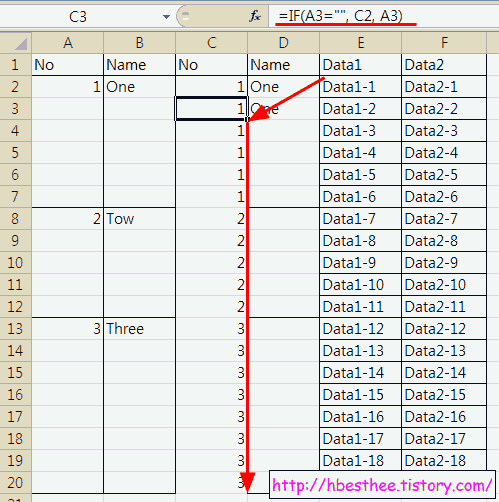The height and width of the screenshot is (502, 499).
Task: Click cell C13 containing 3
Action: pyautogui.click(x=212, y=329)
